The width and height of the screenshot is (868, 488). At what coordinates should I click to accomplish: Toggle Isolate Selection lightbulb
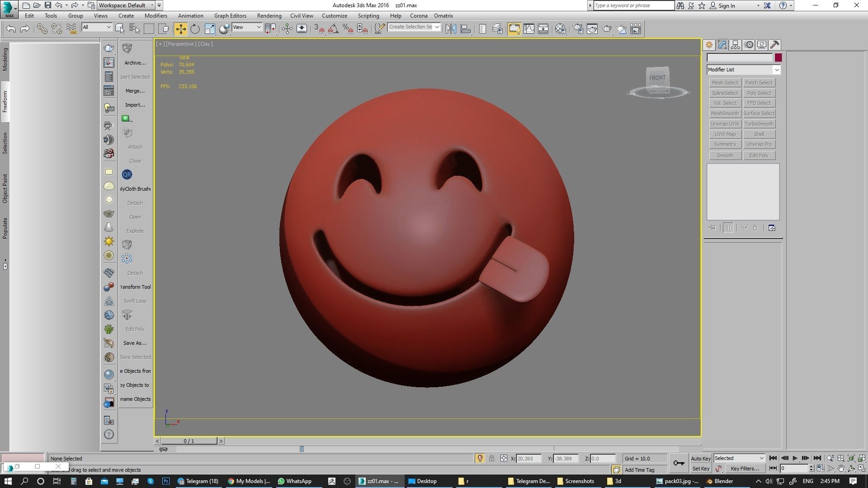click(x=480, y=458)
